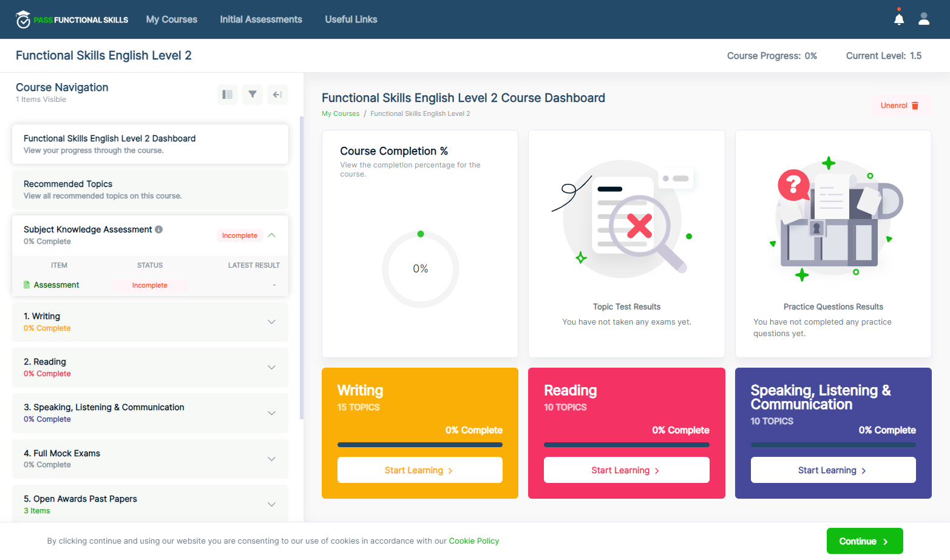Open the notifications bell
950x560 pixels.
pyautogui.click(x=899, y=19)
